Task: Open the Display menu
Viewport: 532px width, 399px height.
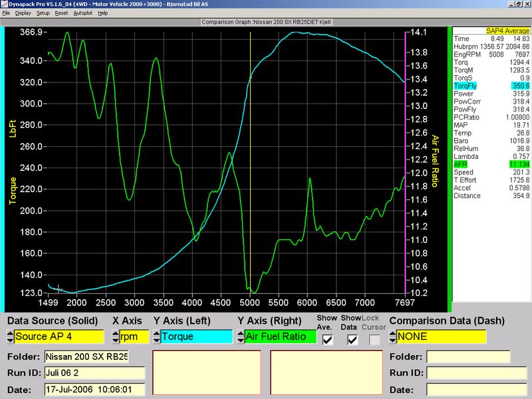Action: pos(23,13)
